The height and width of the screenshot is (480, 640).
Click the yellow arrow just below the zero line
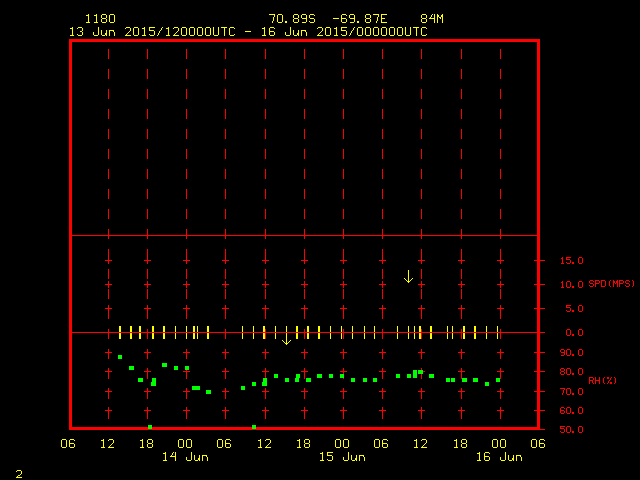click(x=286, y=340)
